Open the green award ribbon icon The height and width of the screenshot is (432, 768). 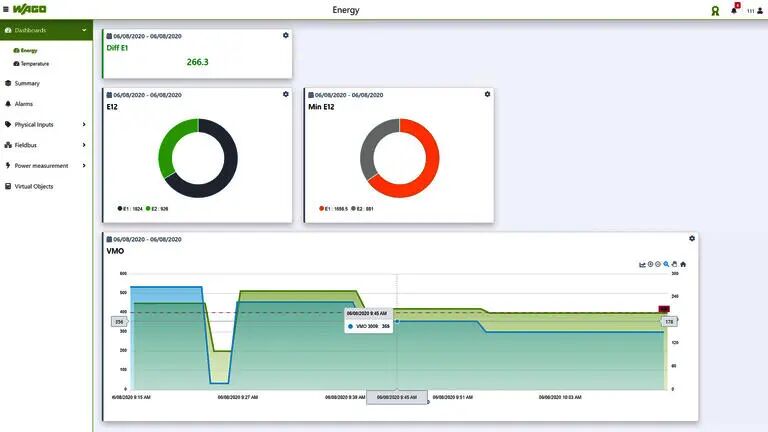tap(715, 11)
